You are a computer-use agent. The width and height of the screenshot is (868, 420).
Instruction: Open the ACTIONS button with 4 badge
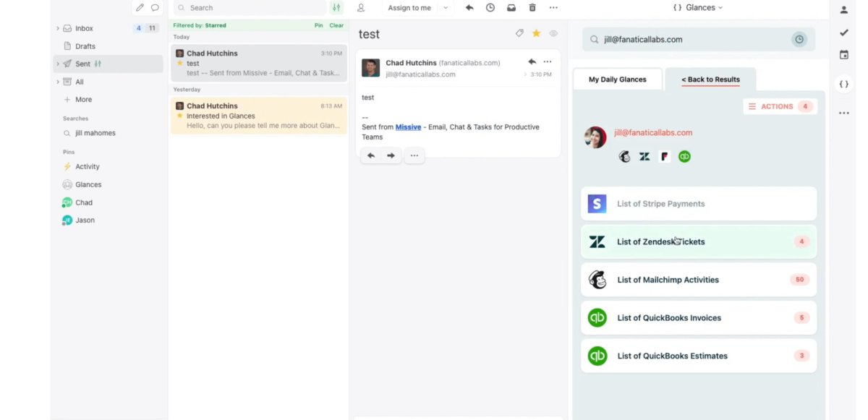point(780,106)
